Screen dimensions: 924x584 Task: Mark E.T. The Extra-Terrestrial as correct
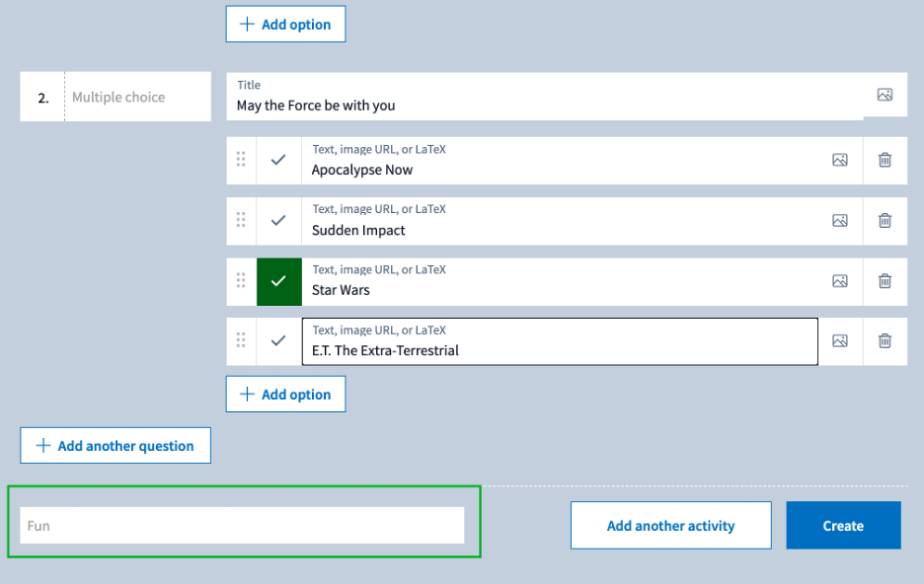pos(278,341)
